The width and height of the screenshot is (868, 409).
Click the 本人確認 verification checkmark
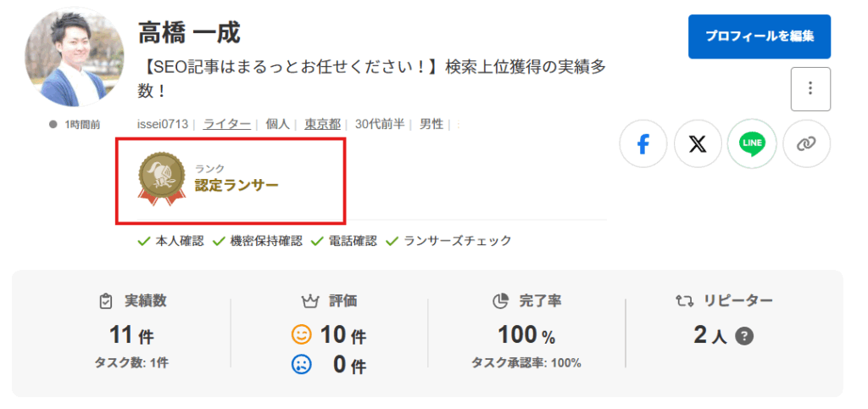144,241
